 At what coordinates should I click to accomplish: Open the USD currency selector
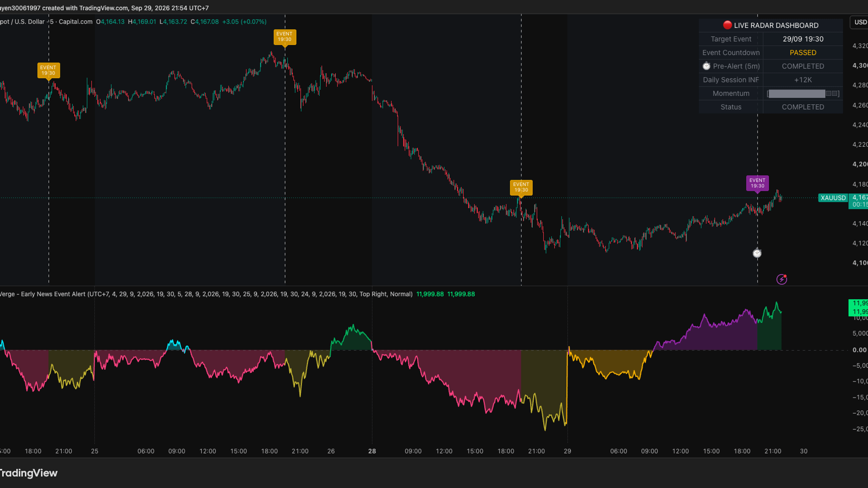[x=860, y=22]
